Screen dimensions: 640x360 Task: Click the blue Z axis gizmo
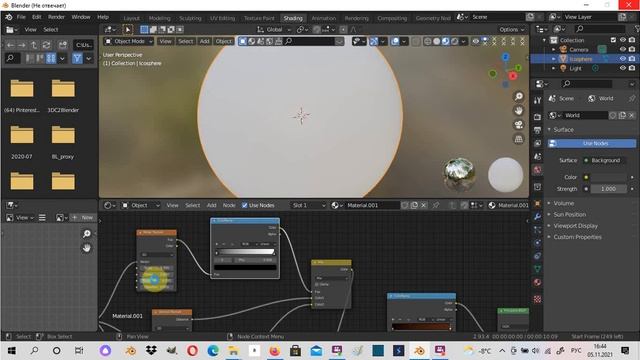pyautogui.click(x=505, y=57)
